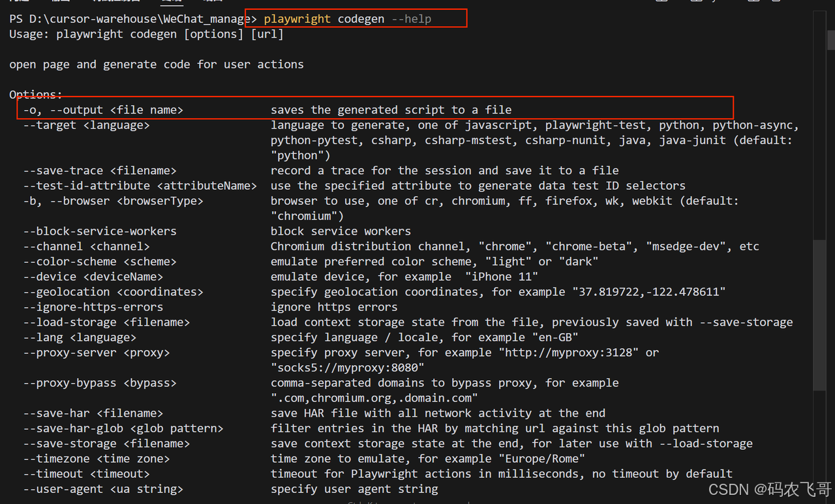Click "save HAR file with all network activity" description

pyautogui.click(x=438, y=413)
